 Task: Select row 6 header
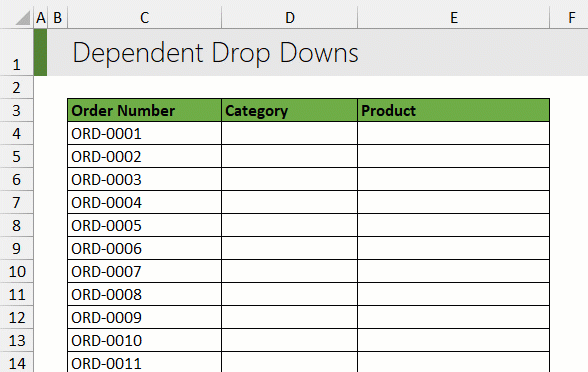click(x=16, y=179)
